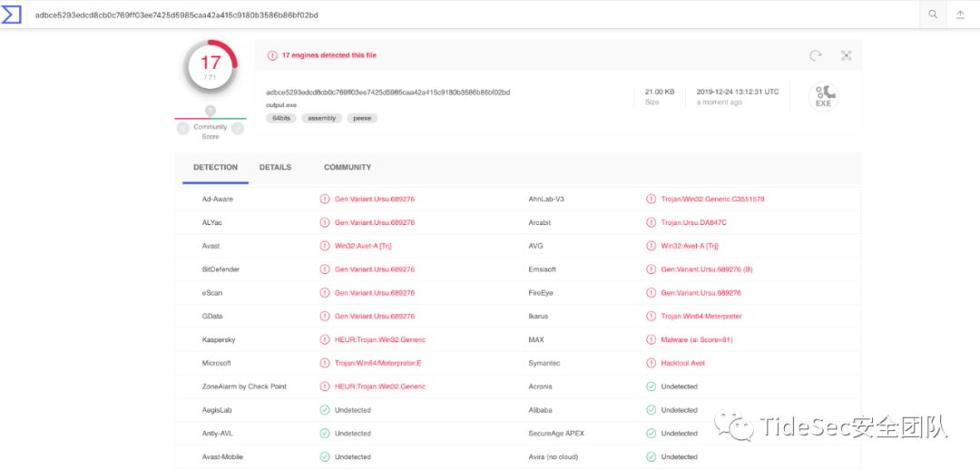Click the file hash text above output.exe
This screenshot has height=470, width=980.
pos(387,92)
